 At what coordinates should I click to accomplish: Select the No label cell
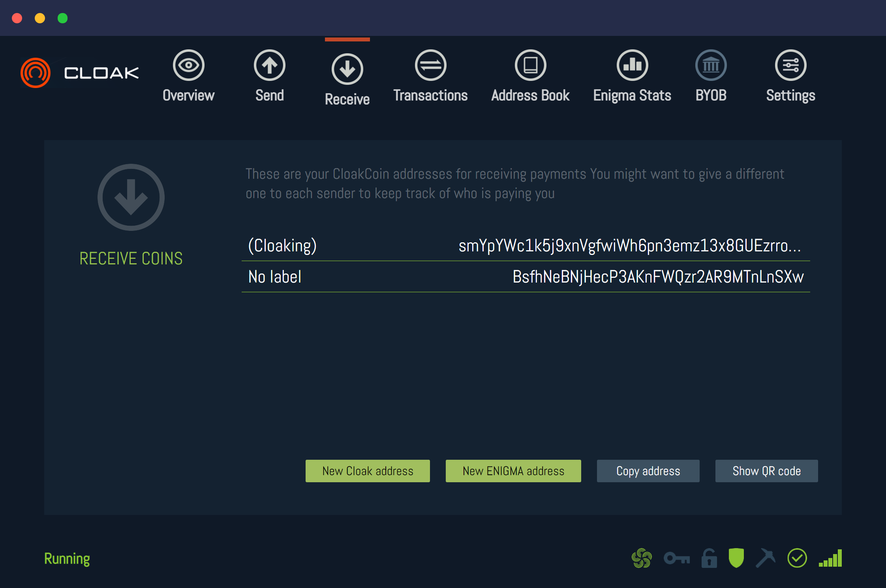pos(275,277)
